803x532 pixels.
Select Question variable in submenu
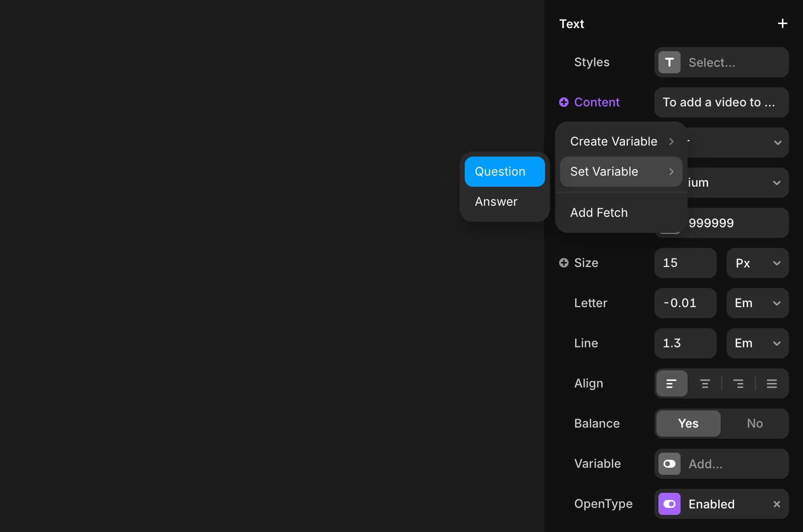[x=505, y=172]
